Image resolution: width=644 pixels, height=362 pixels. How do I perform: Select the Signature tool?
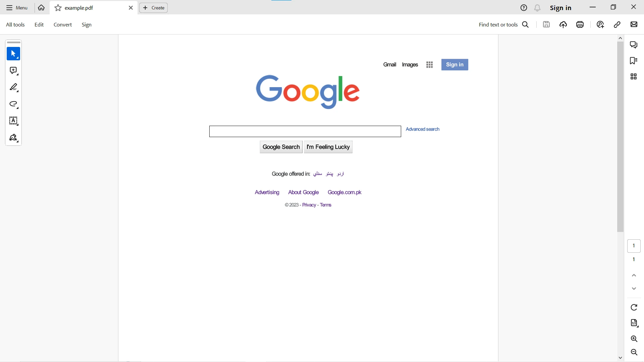(x=13, y=138)
